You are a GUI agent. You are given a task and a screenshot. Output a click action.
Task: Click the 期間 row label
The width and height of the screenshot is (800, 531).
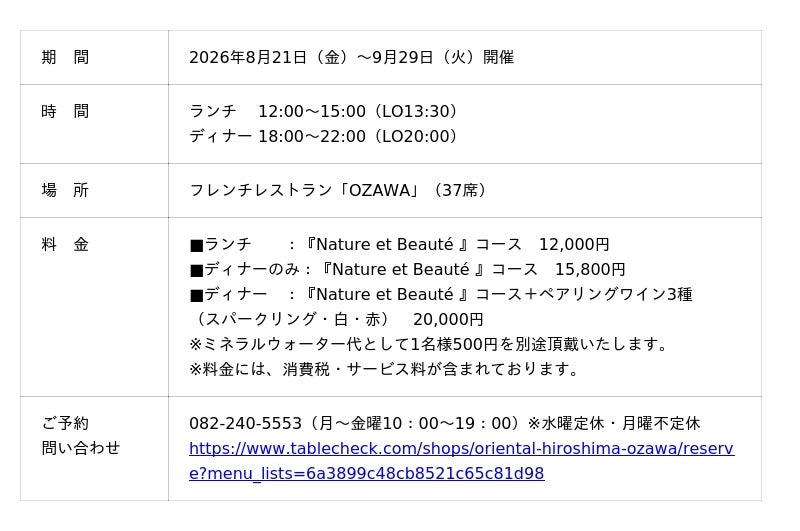pos(65,57)
